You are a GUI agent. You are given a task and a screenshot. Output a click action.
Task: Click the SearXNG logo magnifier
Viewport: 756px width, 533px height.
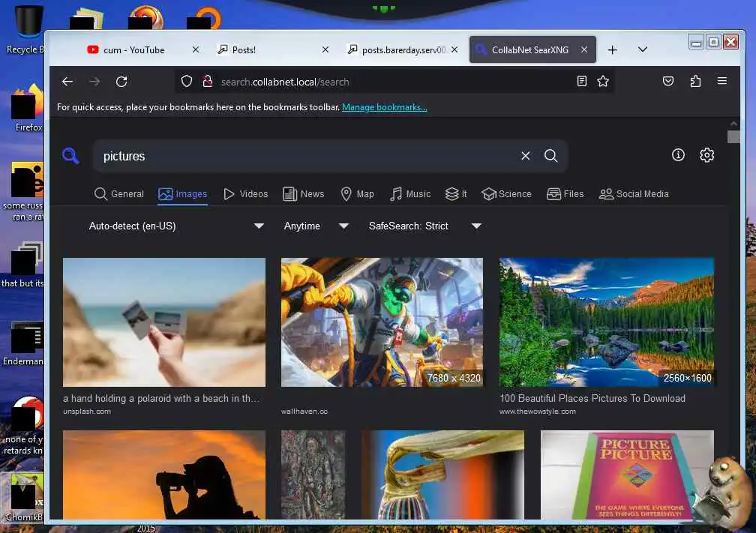[70, 156]
